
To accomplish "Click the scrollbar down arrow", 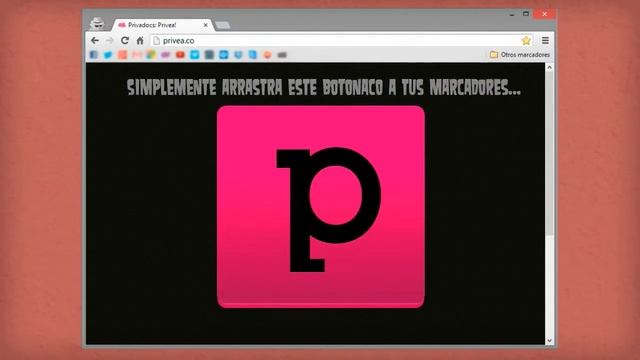I will pos(549,340).
